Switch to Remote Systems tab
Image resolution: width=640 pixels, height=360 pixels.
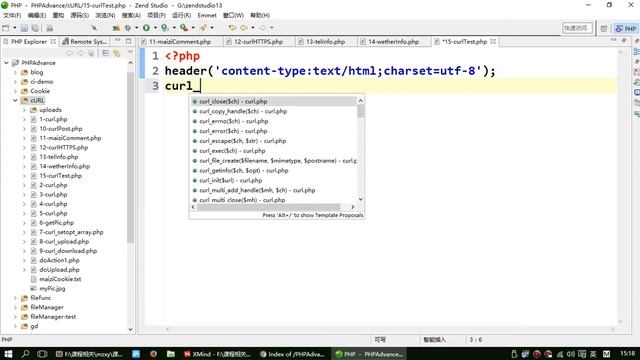(84, 42)
